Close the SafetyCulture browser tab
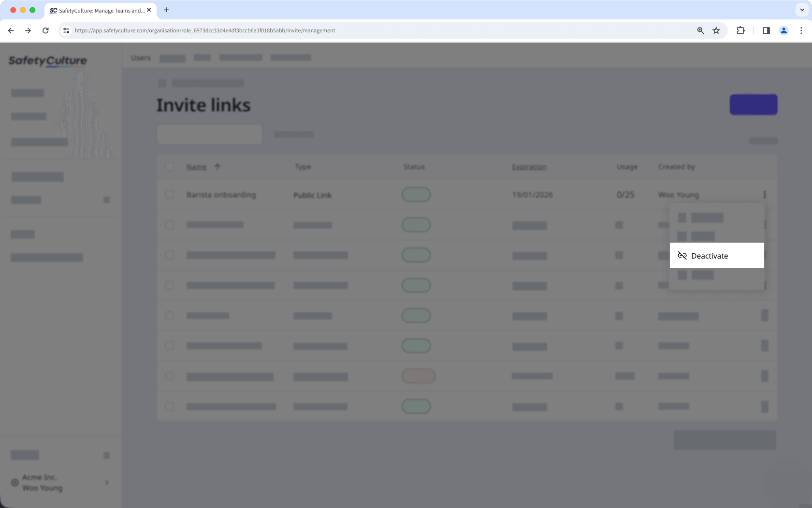812x508 pixels. coord(149,10)
